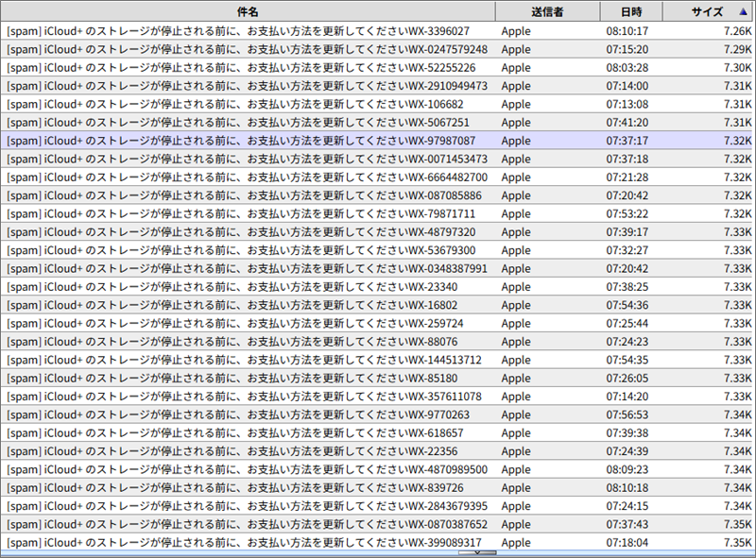Select the email ending WX-0870387652

pyautogui.click(x=378, y=524)
